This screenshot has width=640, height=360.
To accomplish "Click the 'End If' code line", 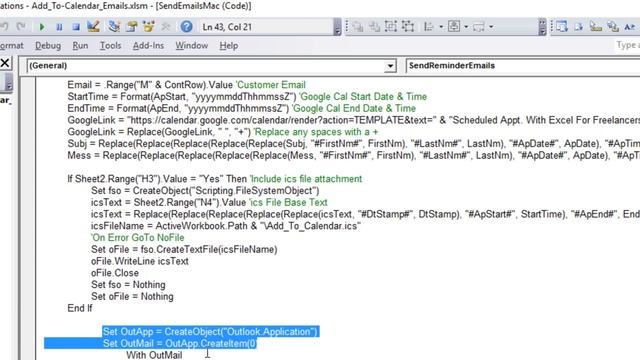I will click(80, 308).
